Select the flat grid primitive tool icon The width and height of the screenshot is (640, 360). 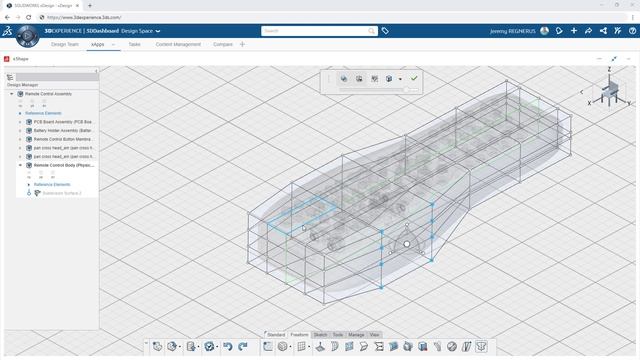302,347
